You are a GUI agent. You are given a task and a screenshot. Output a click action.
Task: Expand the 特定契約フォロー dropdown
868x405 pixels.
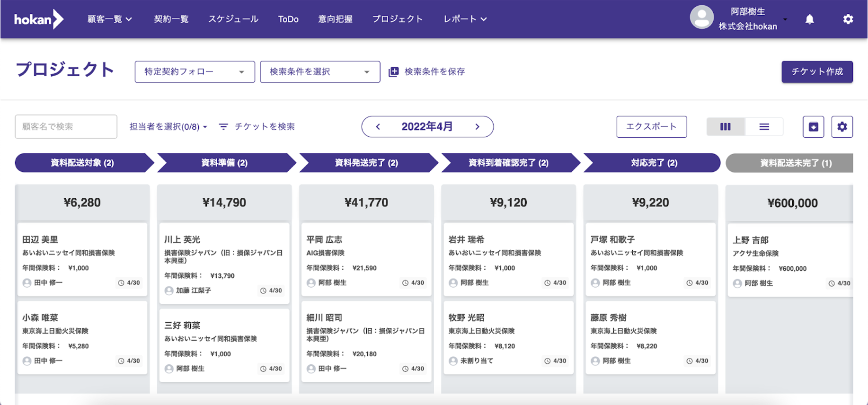point(195,72)
